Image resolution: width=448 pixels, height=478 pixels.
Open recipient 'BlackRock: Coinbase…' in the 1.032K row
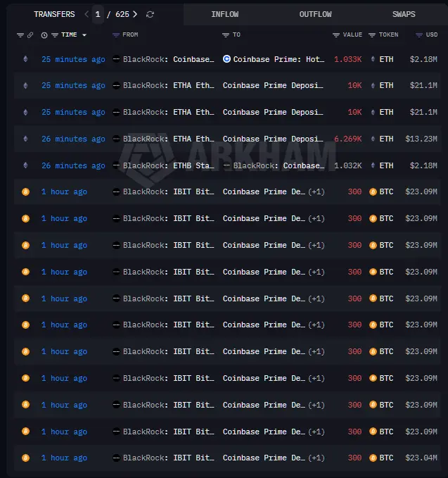(279, 165)
